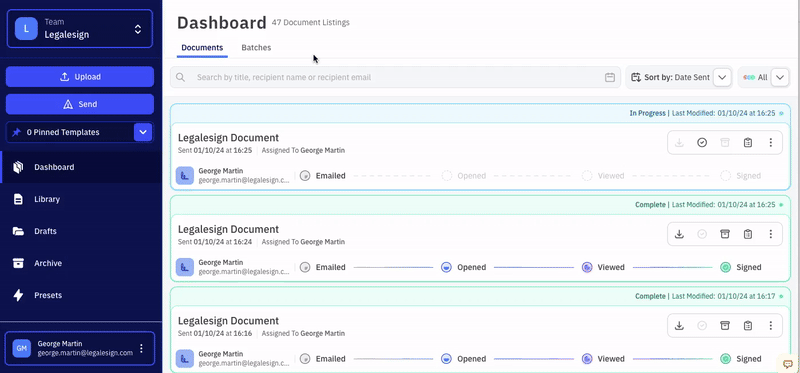800x373 pixels.
Task: Mark the 16:25 in-progress document as complete
Action: pyautogui.click(x=702, y=143)
